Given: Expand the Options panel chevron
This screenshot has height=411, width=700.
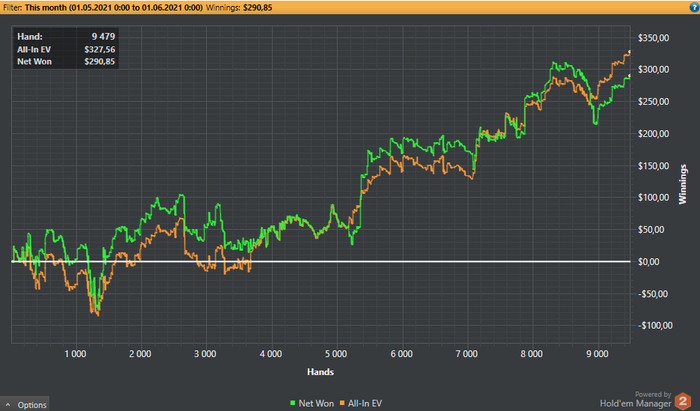Looking at the screenshot, I should 8,405.
